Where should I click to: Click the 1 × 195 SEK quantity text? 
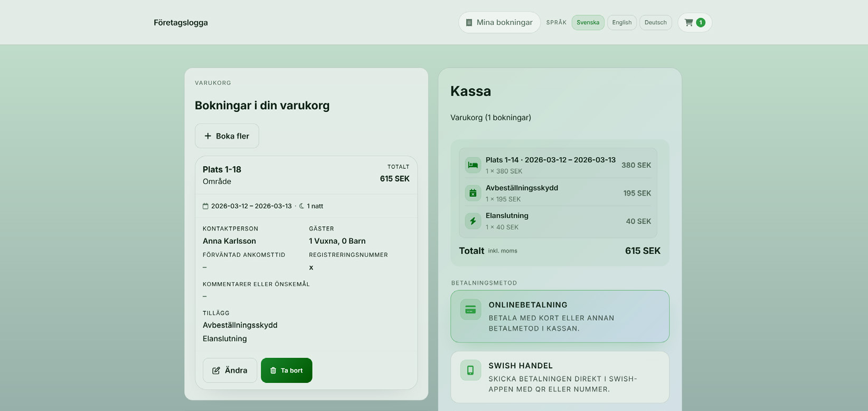tap(503, 199)
